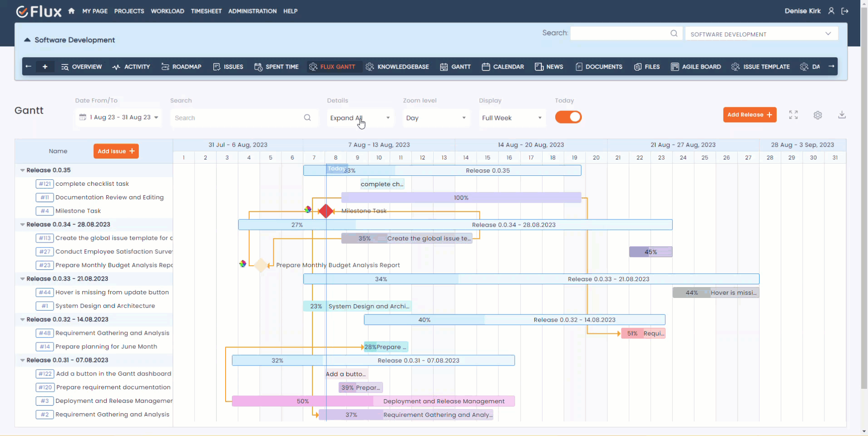Collapse the Release 0.0.35 group
The width and height of the screenshot is (868, 436).
pyautogui.click(x=22, y=170)
